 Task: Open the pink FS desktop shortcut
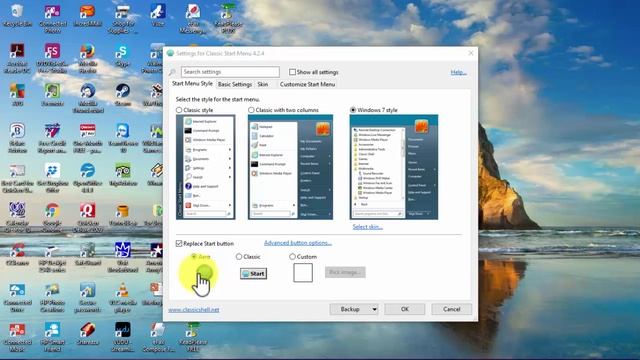point(52,57)
